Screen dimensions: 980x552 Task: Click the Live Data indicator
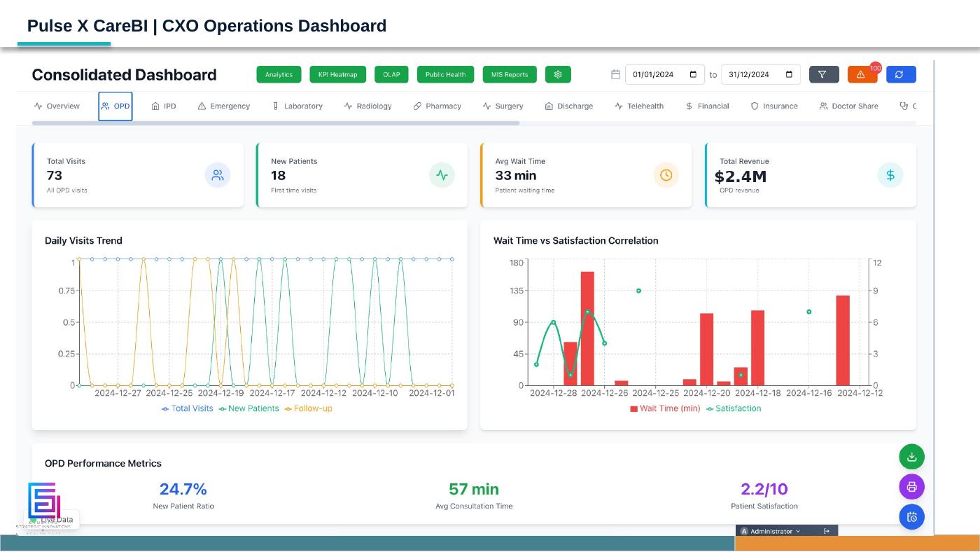pyautogui.click(x=53, y=520)
